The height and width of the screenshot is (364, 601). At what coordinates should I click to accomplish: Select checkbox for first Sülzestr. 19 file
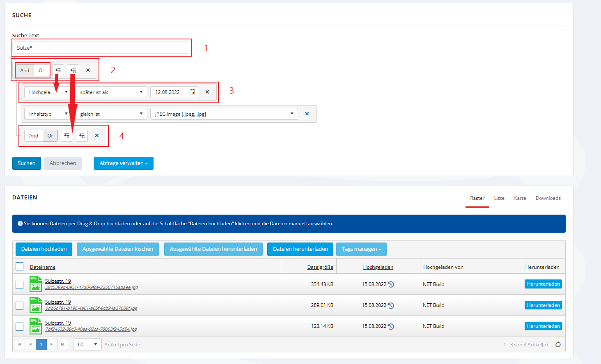(x=19, y=284)
